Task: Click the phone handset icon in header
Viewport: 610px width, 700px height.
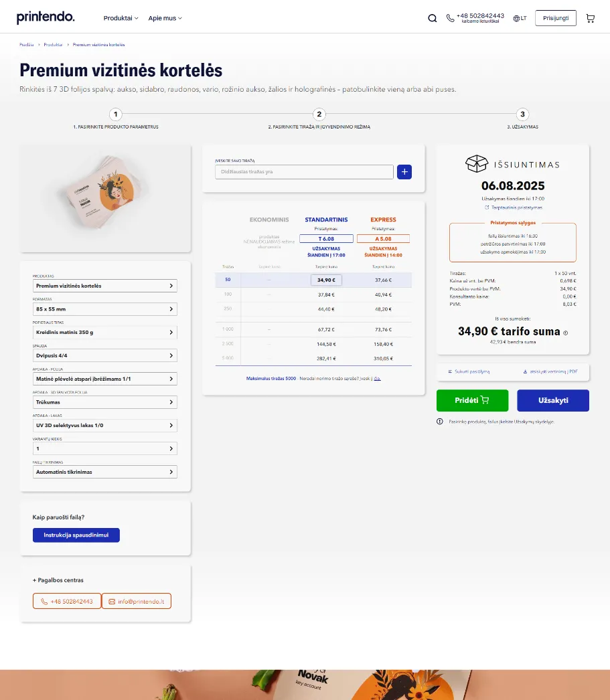Action: tap(451, 18)
